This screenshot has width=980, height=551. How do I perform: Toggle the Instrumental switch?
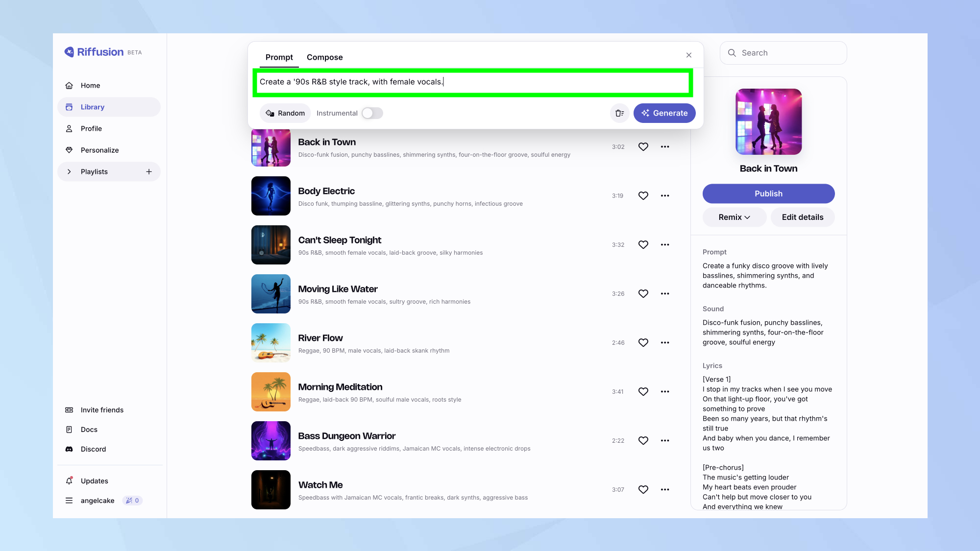pos(372,113)
